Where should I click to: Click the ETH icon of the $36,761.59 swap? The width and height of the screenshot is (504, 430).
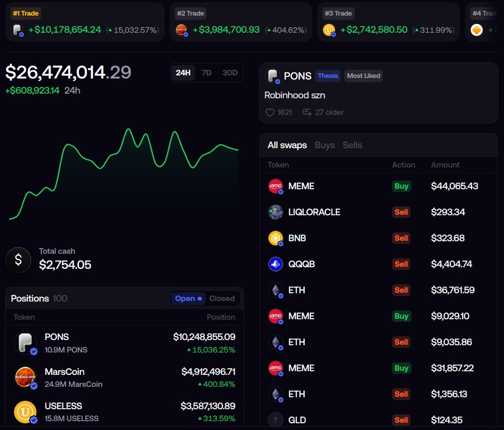(x=276, y=290)
